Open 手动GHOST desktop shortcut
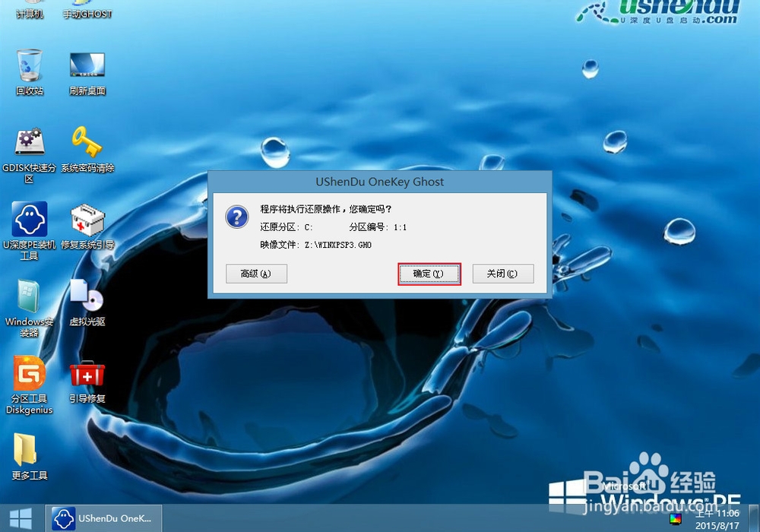Screen dimensions: 760x532 pyautogui.click(x=87, y=10)
